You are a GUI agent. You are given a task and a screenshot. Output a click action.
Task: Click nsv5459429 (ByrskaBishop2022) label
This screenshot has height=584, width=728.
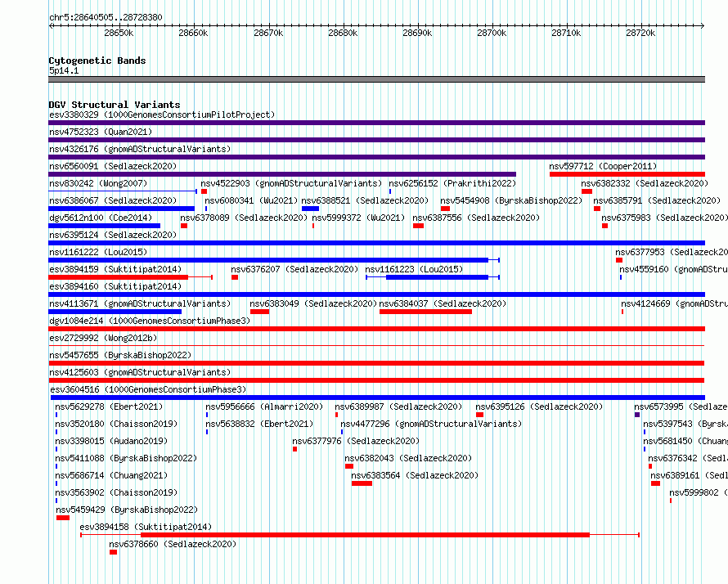point(127,510)
